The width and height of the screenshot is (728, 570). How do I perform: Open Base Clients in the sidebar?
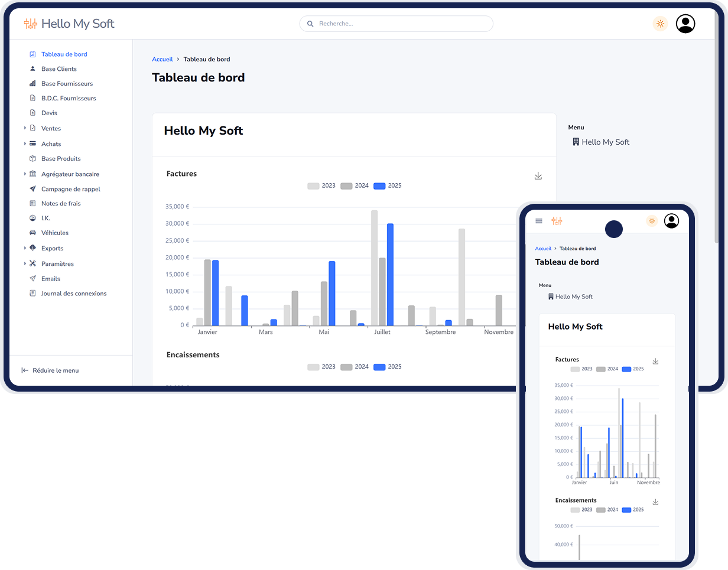[x=59, y=69]
